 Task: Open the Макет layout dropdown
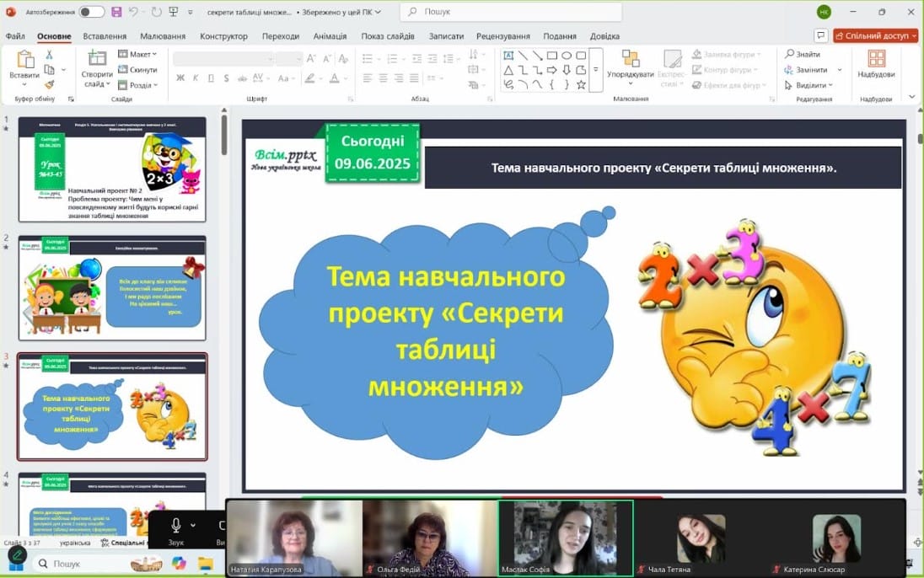click(137, 54)
